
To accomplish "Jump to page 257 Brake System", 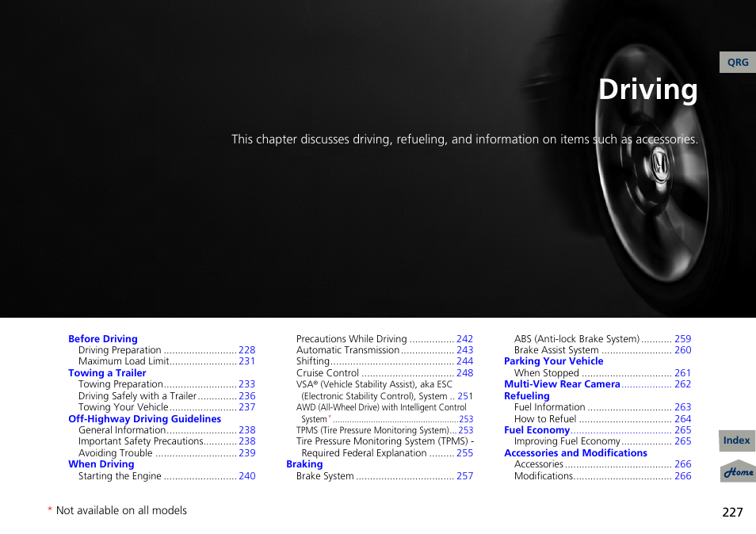I will [x=465, y=475].
